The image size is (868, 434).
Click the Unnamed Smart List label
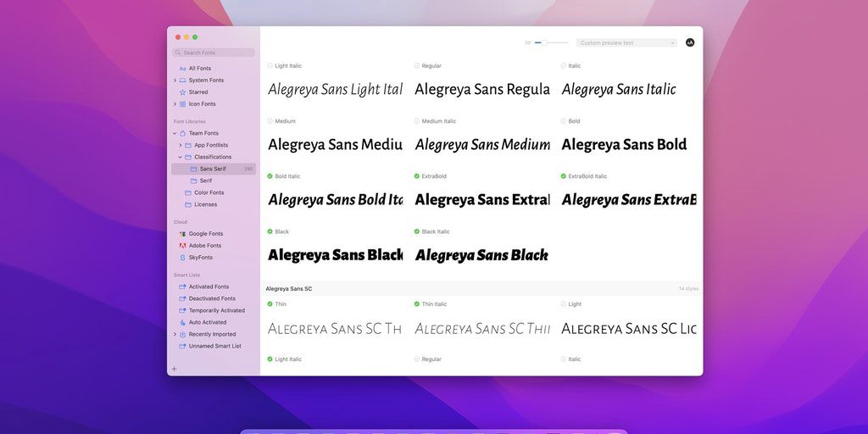pyautogui.click(x=214, y=346)
